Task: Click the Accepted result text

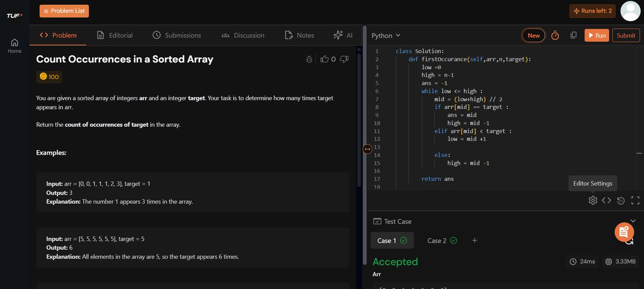Action: coord(395,262)
